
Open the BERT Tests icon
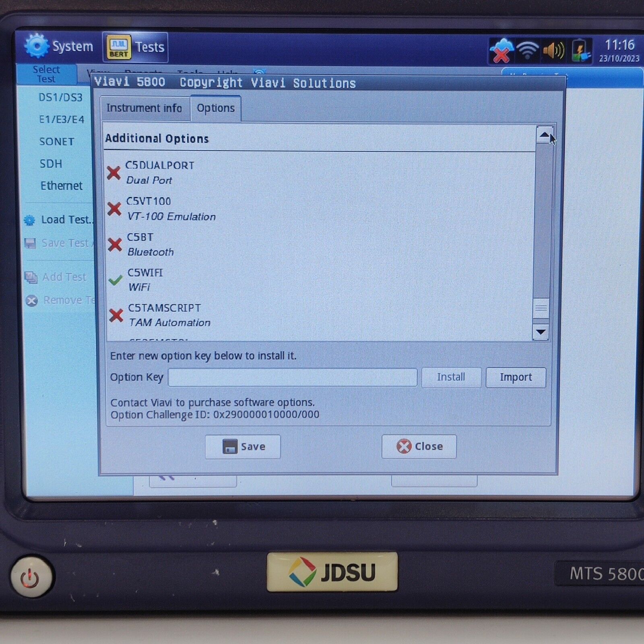point(118,47)
